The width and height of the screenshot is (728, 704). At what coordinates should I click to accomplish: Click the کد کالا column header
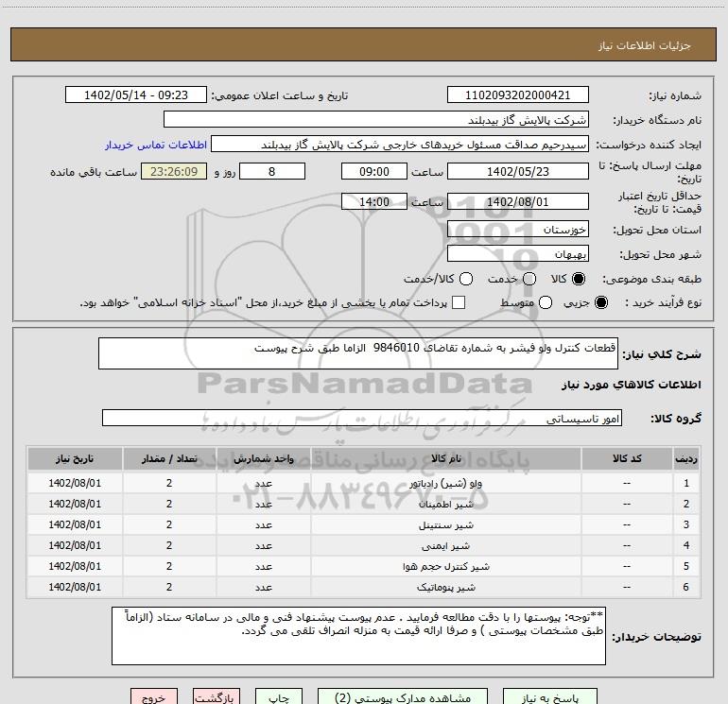[x=627, y=458]
